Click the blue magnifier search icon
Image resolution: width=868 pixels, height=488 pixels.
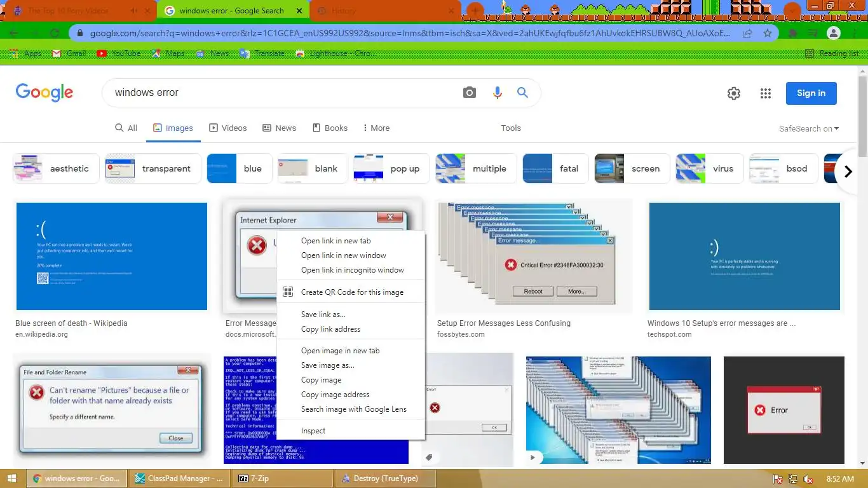tap(523, 93)
